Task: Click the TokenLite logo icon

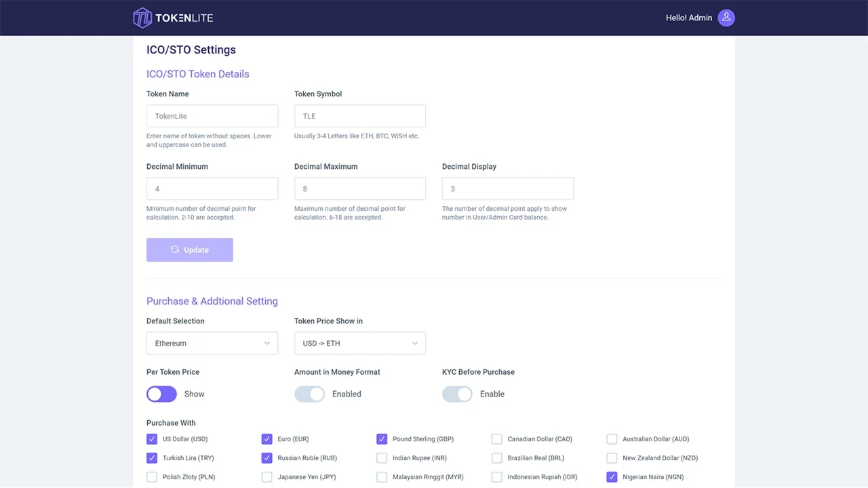Action: (x=142, y=18)
